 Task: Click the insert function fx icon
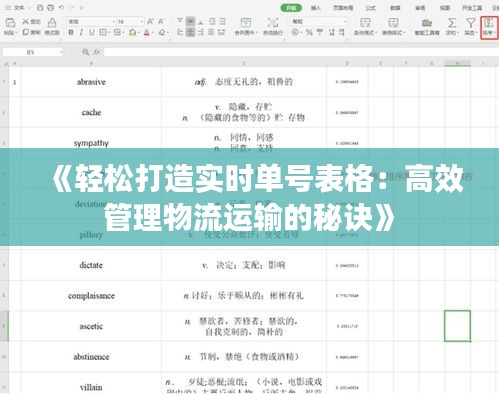97,52
